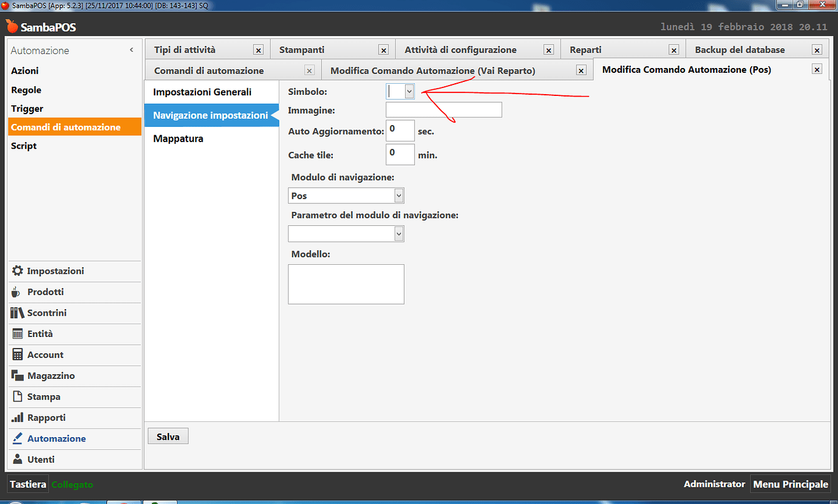Select the Entità sidebar icon
The width and height of the screenshot is (838, 504).
click(x=39, y=334)
